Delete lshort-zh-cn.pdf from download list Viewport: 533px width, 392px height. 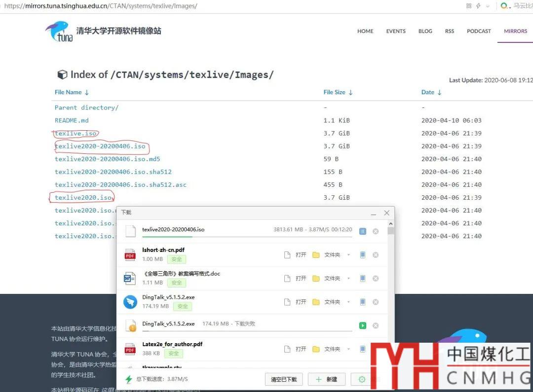pos(376,255)
